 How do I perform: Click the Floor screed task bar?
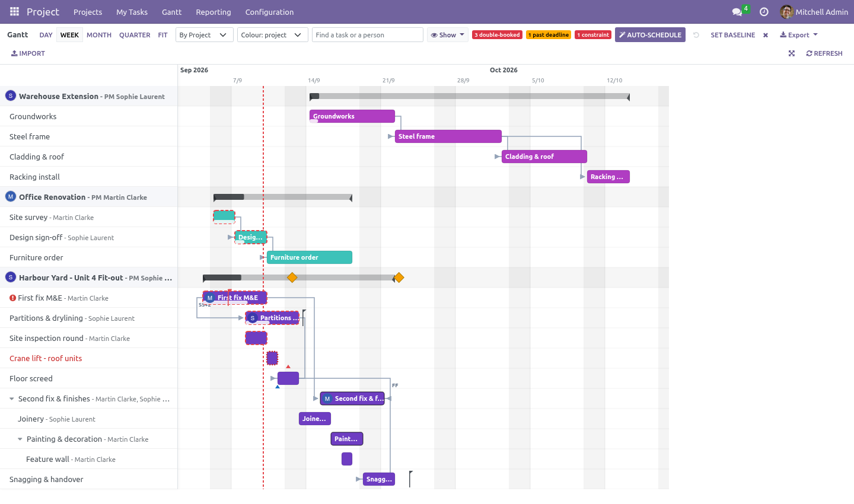click(x=288, y=378)
